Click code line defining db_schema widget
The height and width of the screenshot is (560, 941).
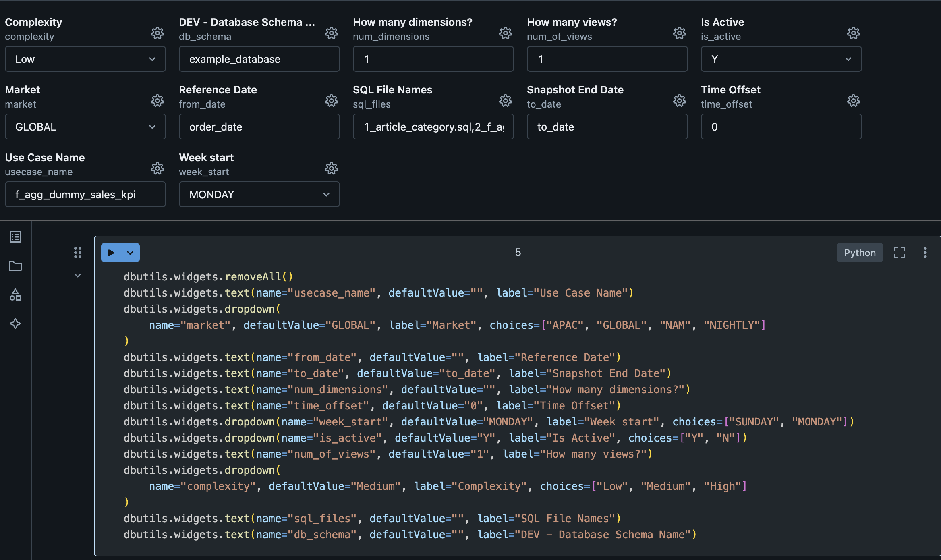(410, 535)
